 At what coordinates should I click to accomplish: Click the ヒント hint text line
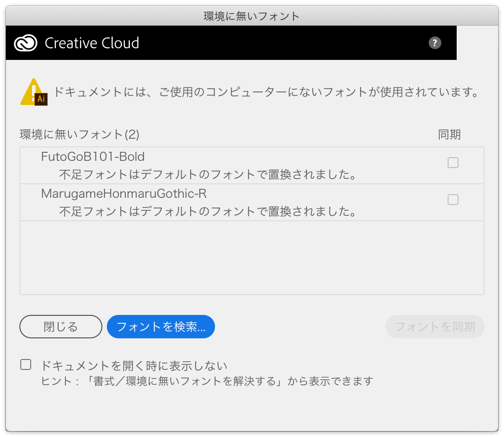click(x=207, y=381)
